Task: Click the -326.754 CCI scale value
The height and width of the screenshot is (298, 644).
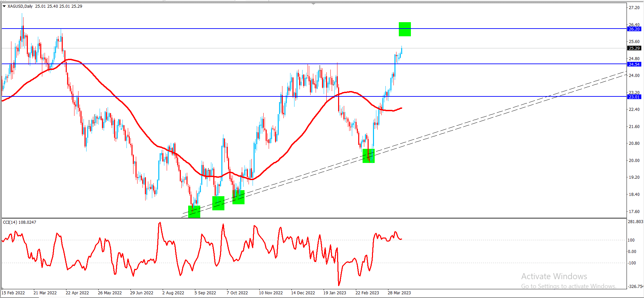Action: click(x=636, y=287)
